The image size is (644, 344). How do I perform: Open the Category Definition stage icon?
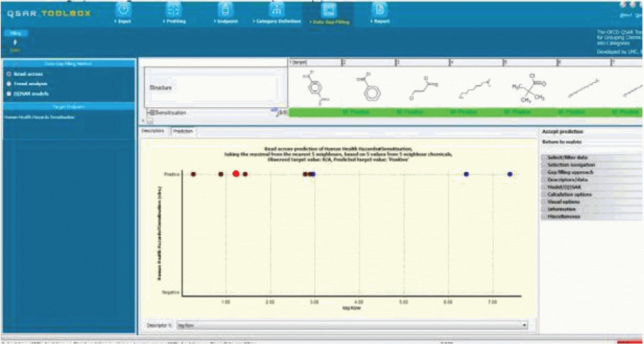click(277, 10)
